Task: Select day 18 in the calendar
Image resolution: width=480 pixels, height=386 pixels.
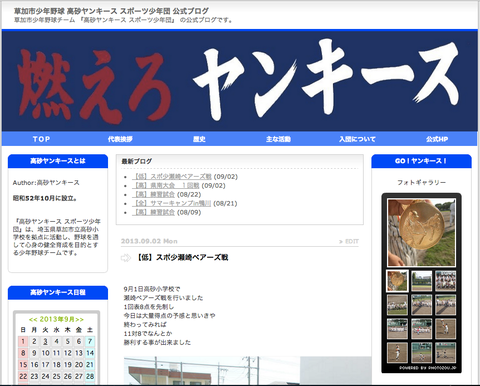Action: click(x=57, y=365)
